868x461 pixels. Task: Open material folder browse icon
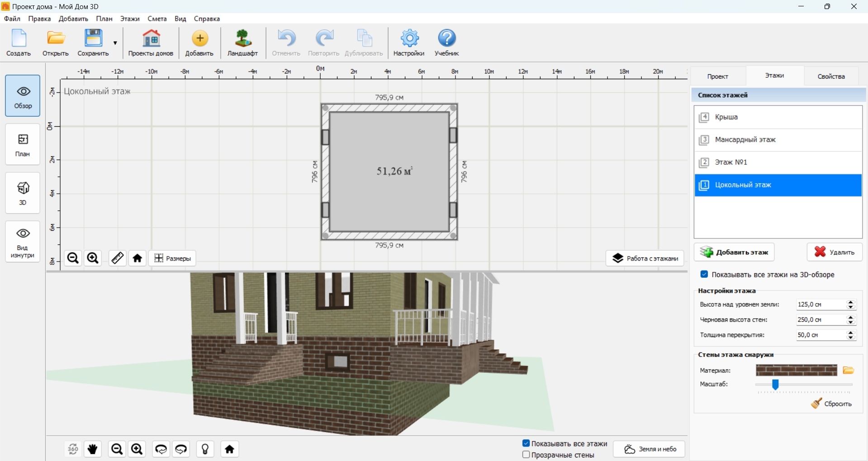(x=849, y=371)
